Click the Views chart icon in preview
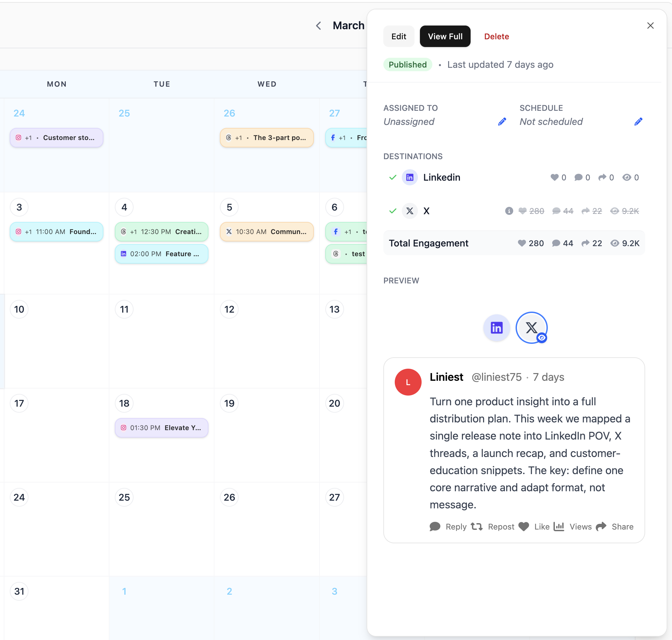Screen dimensions: 672x640 point(559,527)
